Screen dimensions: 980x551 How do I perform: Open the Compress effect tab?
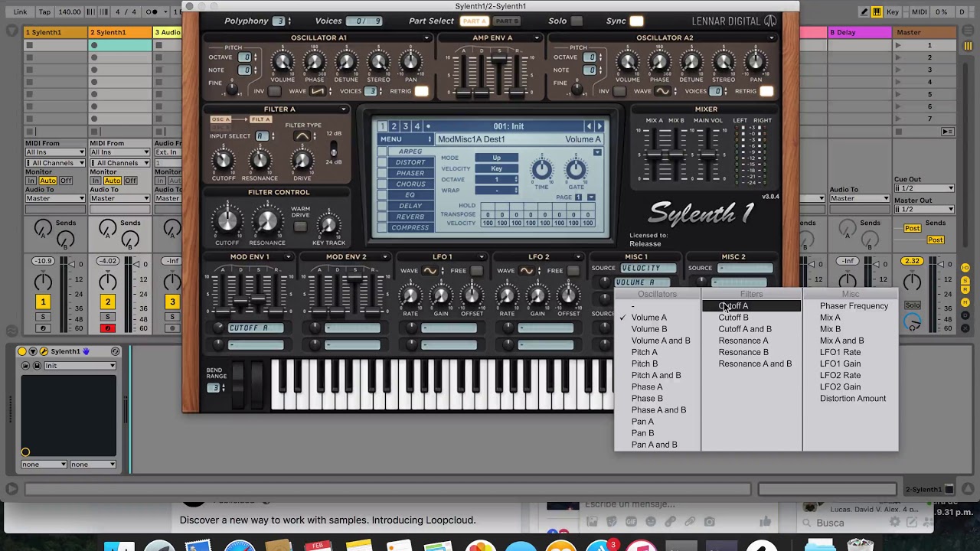pos(410,227)
